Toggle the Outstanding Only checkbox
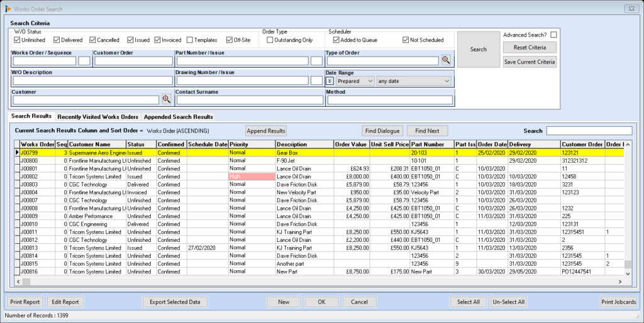Screen dimensions: 644x323 (x=270, y=40)
